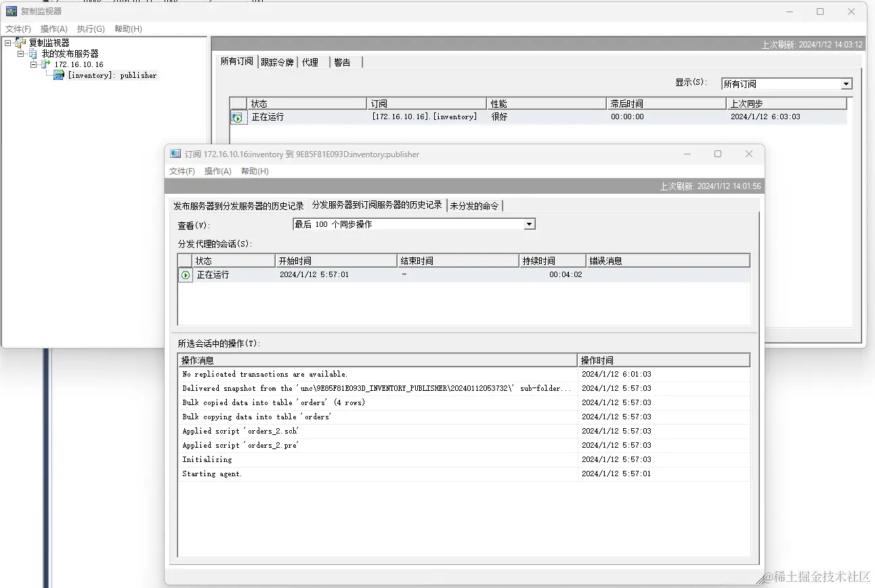Minimize the 复制监视器 window
Image resolution: width=875 pixels, height=588 pixels.
(789, 12)
